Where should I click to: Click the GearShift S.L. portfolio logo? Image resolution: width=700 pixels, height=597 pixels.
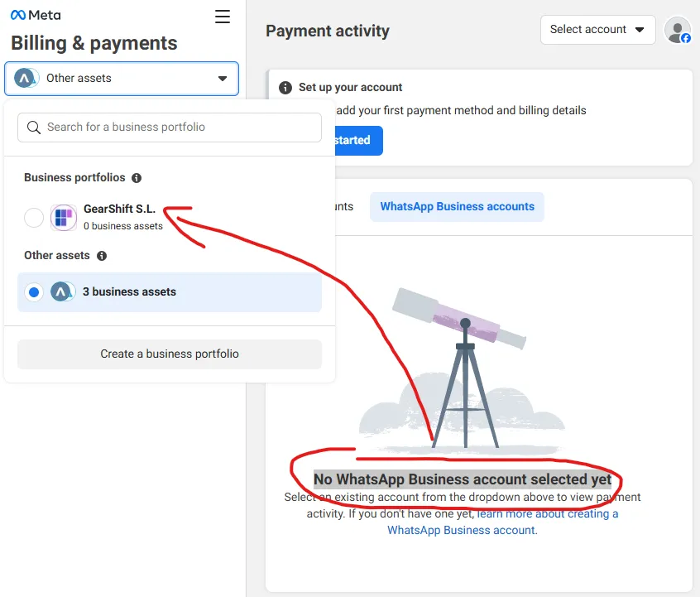(x=64, y=218)
